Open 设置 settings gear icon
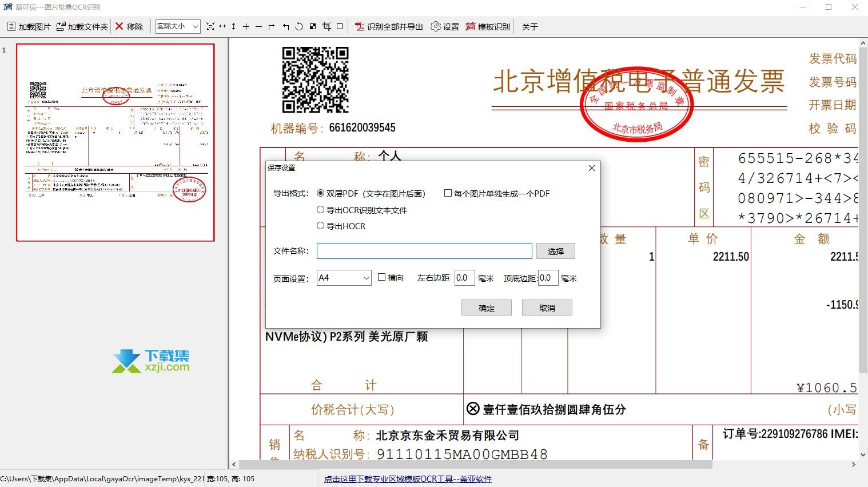 coord(436,26)
